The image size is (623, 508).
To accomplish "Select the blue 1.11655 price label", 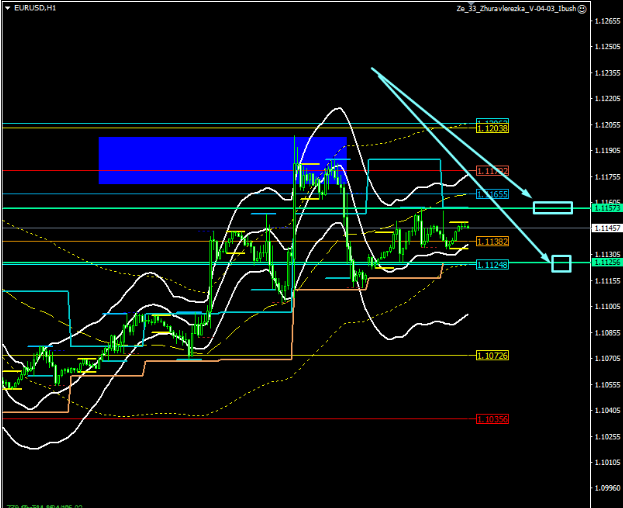I will click(x=492, y=194).
